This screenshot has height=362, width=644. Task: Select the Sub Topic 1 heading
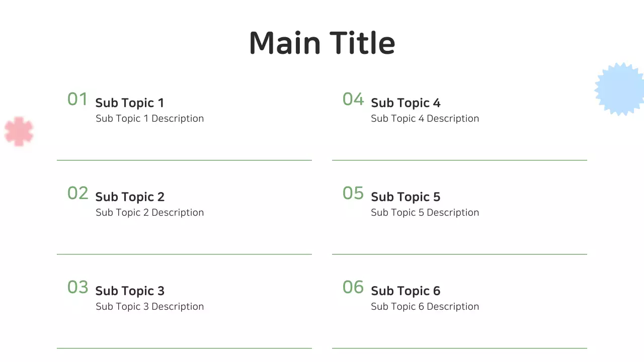click(x=129, y=103)
